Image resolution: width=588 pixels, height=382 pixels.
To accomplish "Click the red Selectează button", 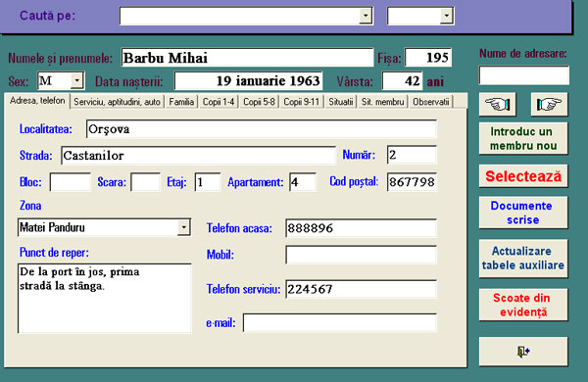I will click(x=523, y=176).
